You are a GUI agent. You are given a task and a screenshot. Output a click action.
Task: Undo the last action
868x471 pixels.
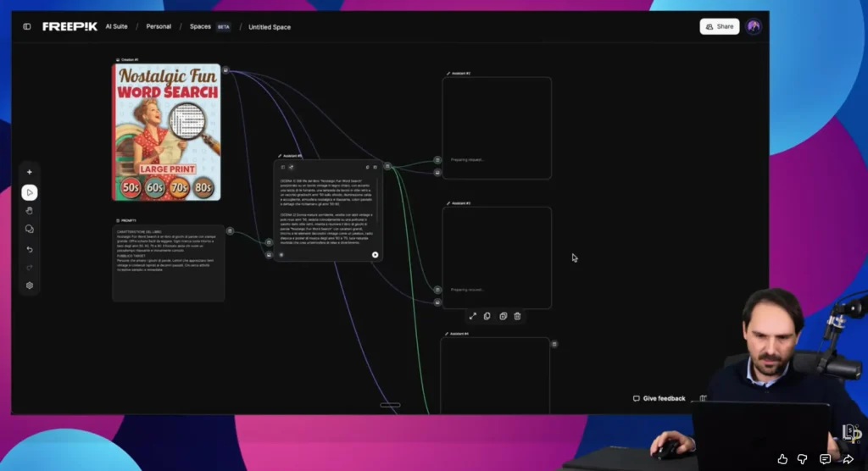tap(30, 250)
